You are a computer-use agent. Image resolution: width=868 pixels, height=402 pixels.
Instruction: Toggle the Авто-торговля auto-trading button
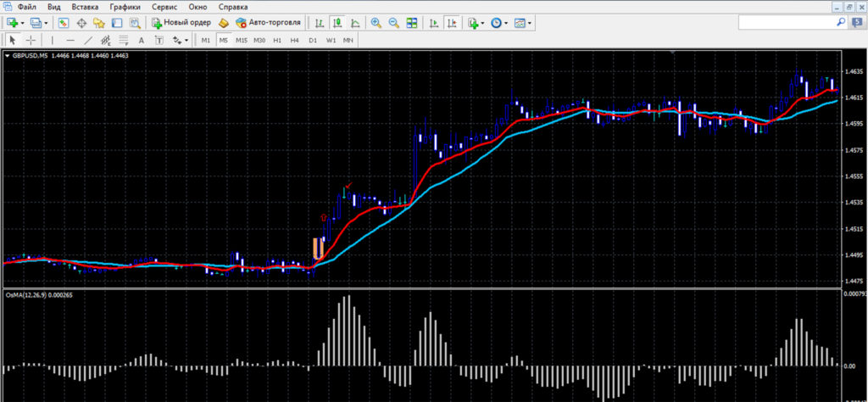(x=268, y=23)
